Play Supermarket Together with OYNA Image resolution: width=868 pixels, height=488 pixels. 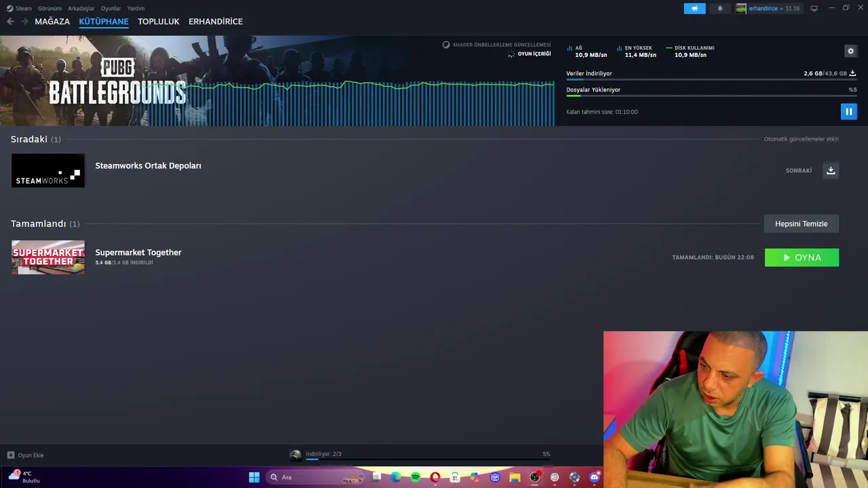(802, 258)
